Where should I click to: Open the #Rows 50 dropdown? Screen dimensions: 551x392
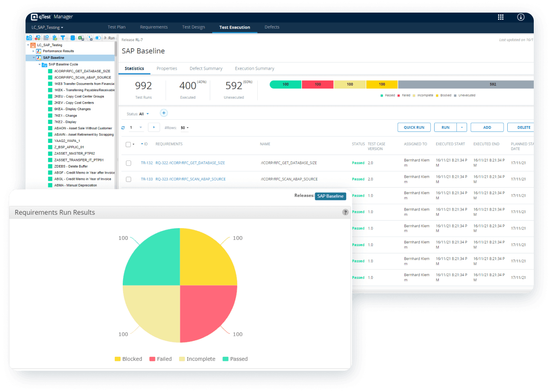pyautogui.click(x=185, y=128)
